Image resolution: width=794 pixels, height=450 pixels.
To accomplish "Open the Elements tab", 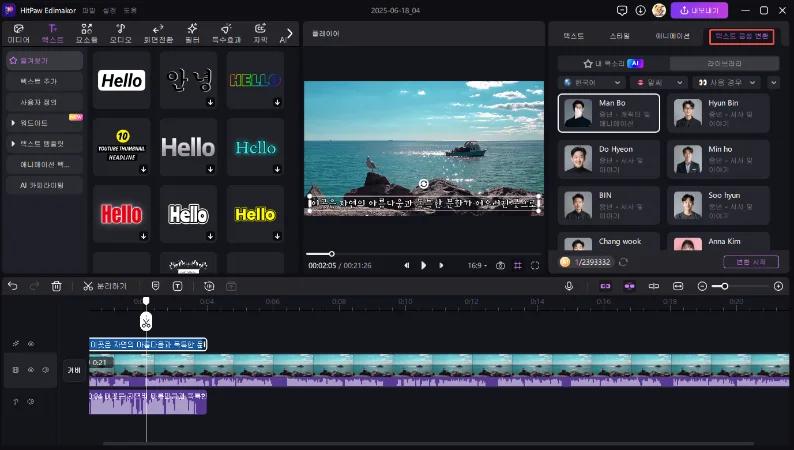I will (87, 33).
